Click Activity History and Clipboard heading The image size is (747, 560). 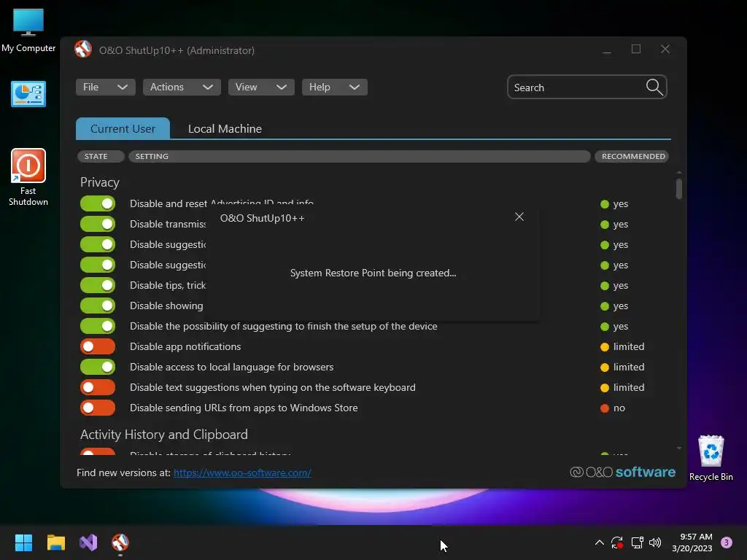tap(164, 435)
